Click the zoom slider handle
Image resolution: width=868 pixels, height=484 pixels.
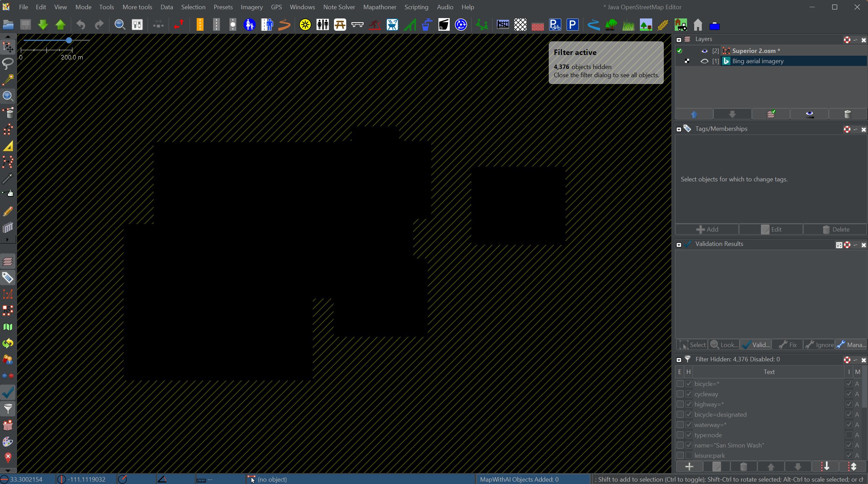coord(69,40)
